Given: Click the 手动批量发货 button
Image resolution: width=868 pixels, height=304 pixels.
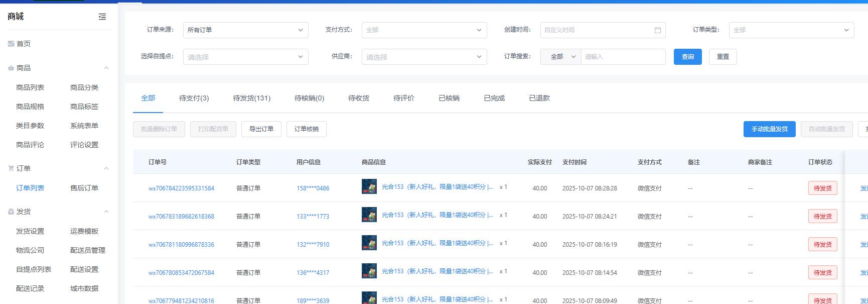Looking at the screenshot, I should [769, 129].
